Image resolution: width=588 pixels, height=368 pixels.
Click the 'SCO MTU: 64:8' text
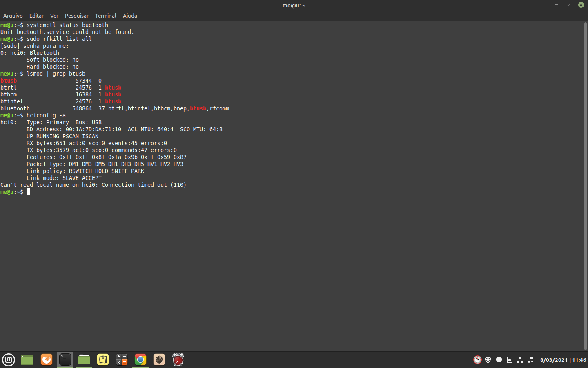tap(201, 129)
